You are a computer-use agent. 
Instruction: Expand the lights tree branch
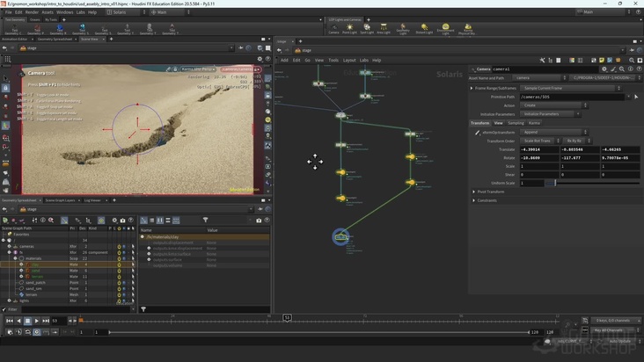(9, 300)
